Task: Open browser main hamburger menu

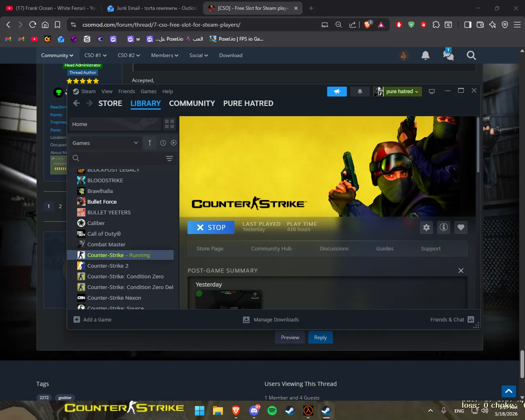Action: pos(517,25)
